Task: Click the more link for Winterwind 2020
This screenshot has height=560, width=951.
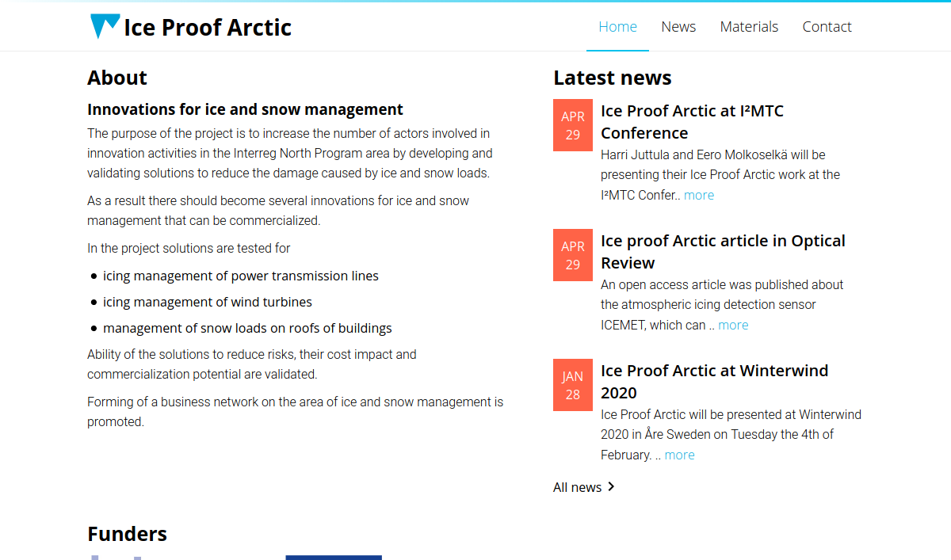Action: [x=679, y=454]
